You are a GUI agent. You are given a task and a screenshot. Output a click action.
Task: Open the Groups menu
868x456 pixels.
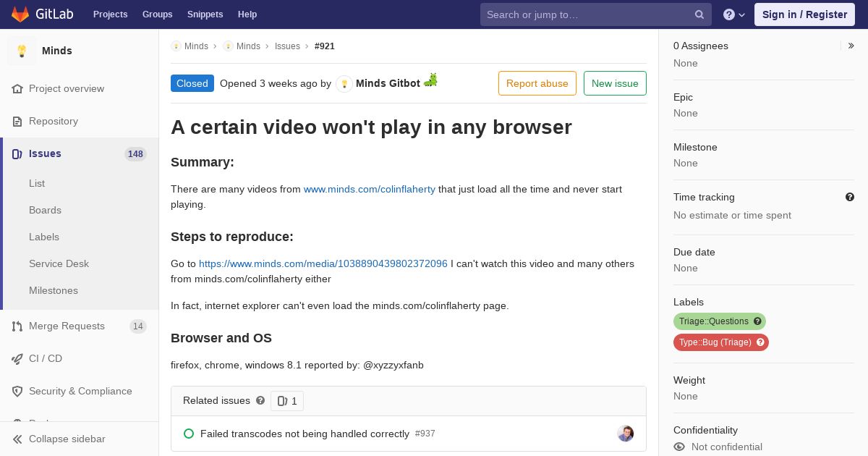(x=158, y=14)
